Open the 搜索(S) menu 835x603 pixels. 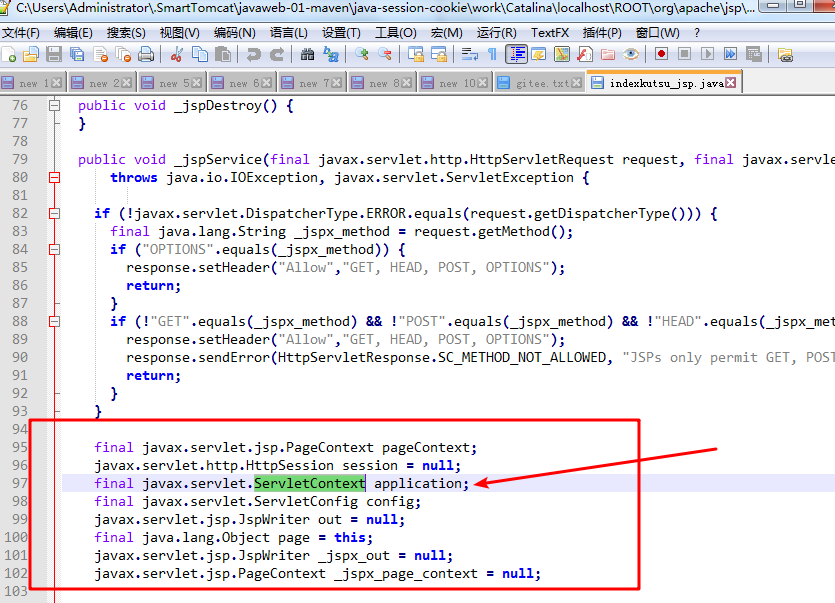126,33
